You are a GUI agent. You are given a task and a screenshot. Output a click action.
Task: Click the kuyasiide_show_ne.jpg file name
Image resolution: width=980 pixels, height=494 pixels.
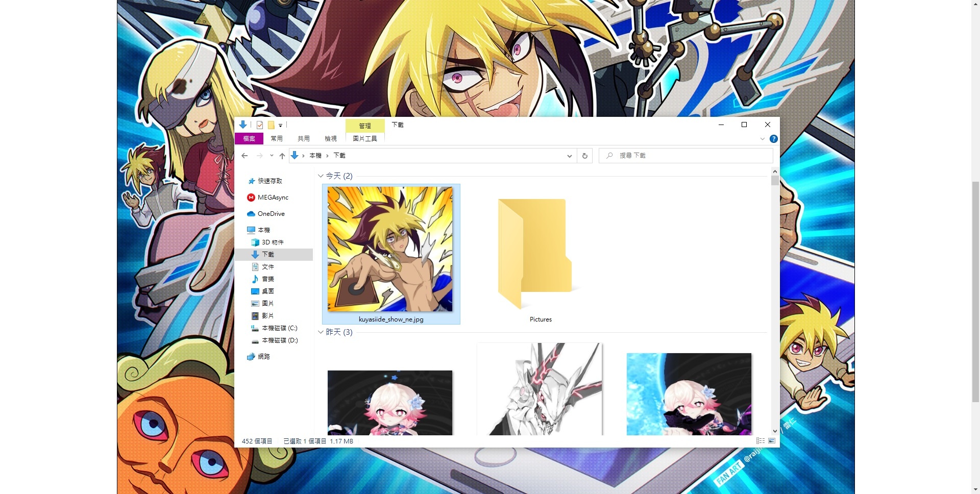point(391,319)
